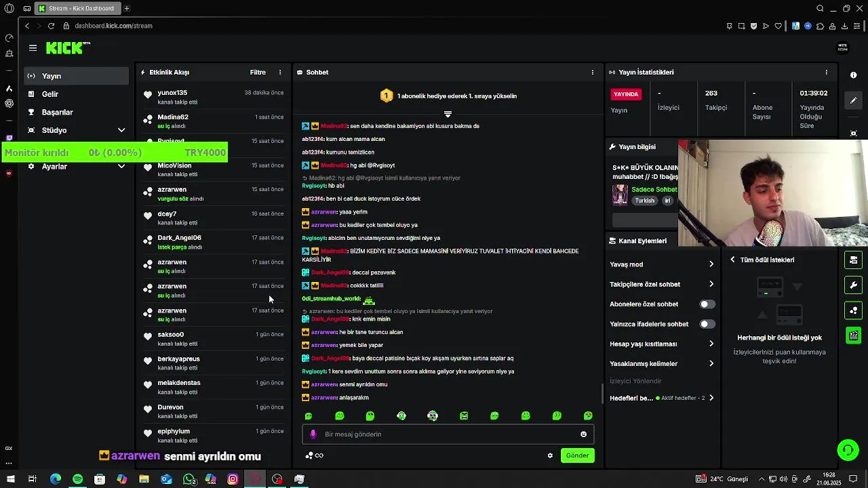Viewport: 868px width, 488px height.
Task: Click the chat scrollbar thumb
Action: tap(602, 393)
